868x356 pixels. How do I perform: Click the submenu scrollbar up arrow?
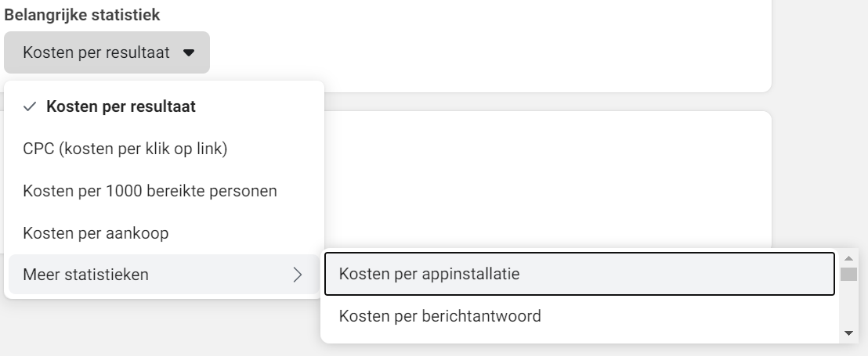point(848,258)
